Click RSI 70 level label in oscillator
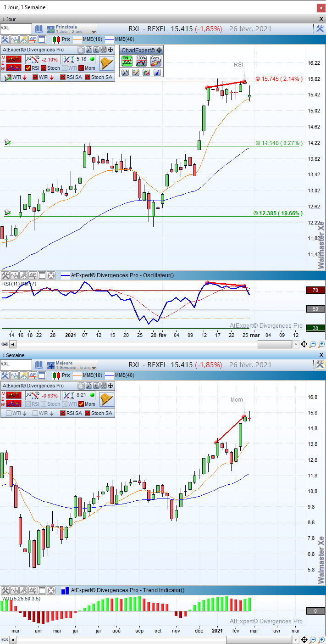 tap(315, 290)
